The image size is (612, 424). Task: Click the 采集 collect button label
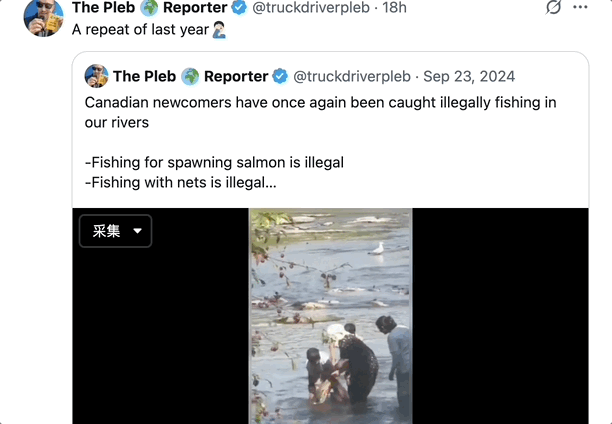click(106, 231)
